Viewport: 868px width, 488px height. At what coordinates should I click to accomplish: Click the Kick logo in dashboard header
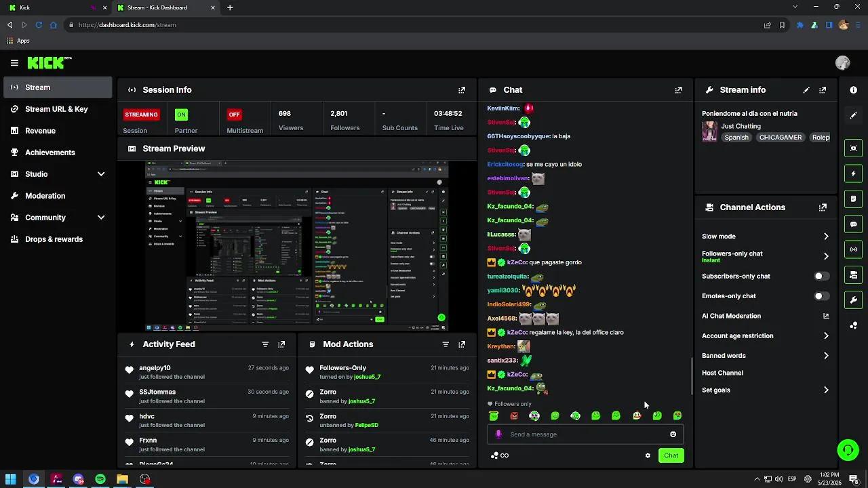pos(50,62)
